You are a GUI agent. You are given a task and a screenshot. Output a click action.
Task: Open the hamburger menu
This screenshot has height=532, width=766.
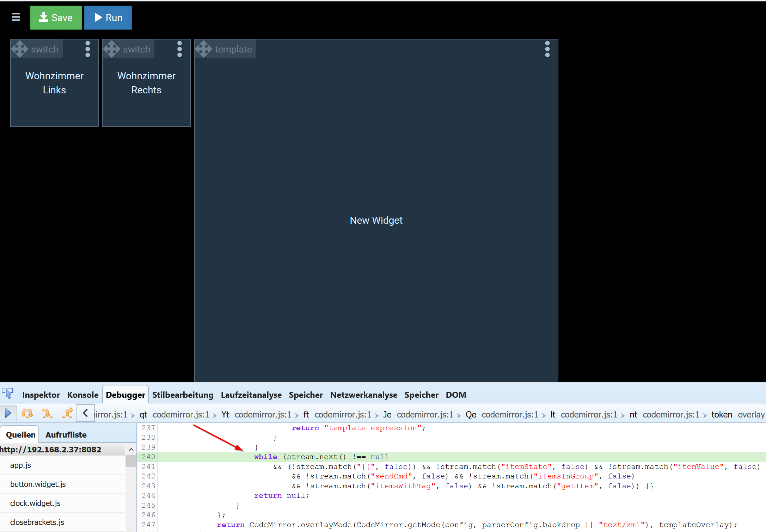pos(16,17)
